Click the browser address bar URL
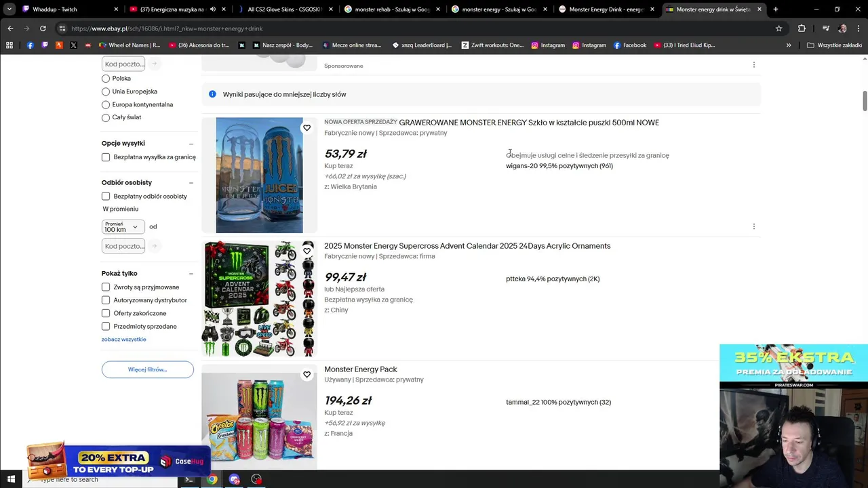868x488 pixels. (167, 28)
